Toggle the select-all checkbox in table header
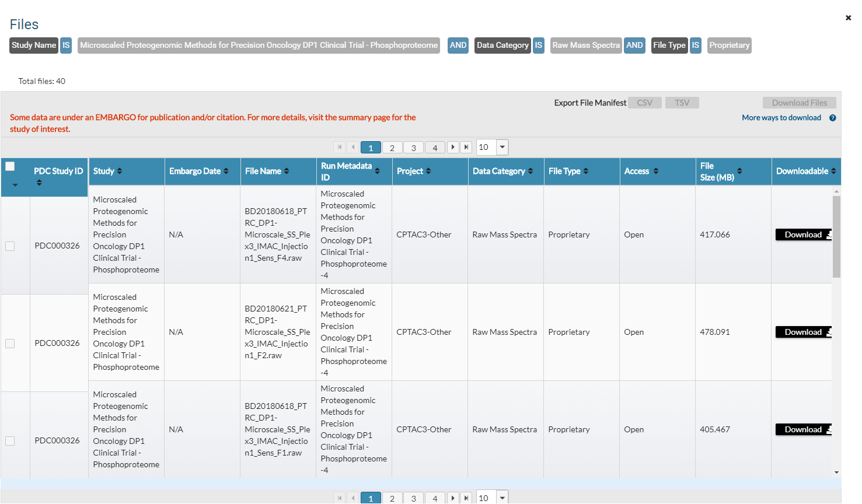The height and width of the screenshot is (504, 862). (10, 166)
